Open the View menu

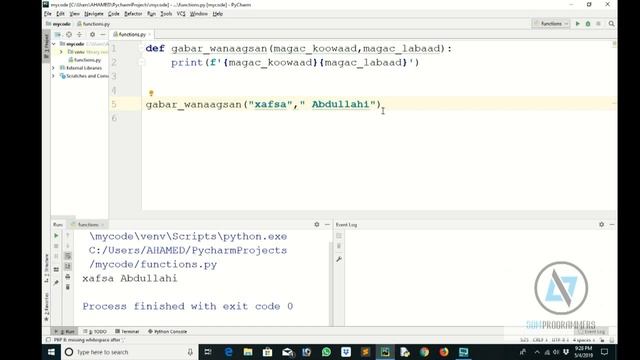(x=74, y=14)
